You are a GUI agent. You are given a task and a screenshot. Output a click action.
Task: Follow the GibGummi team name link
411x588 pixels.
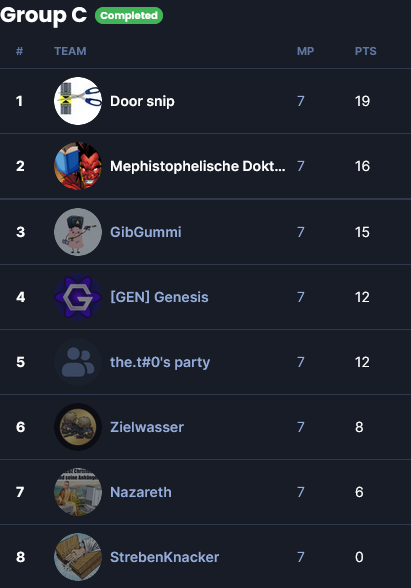146,232
